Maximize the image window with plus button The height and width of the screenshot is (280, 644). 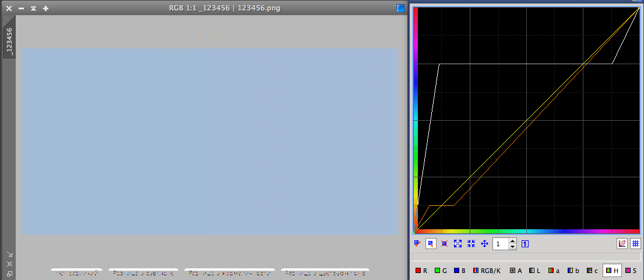coord(45,8)
